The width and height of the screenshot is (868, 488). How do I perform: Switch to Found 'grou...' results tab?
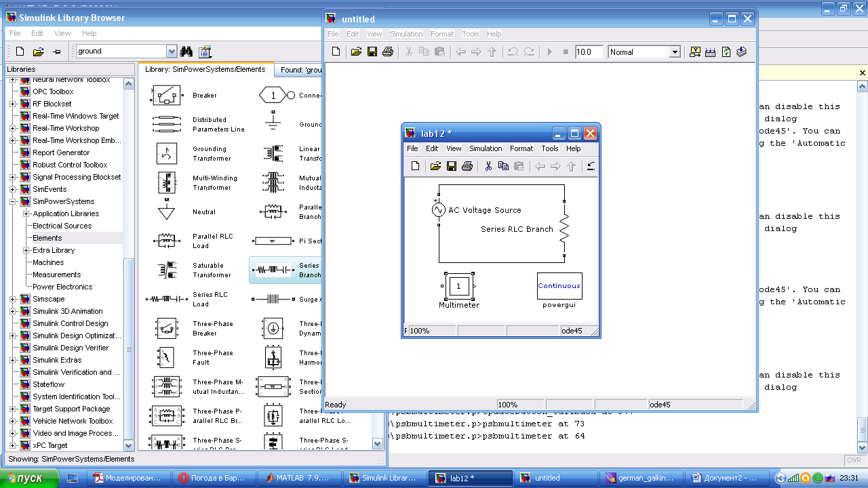(x=298, y=70)
